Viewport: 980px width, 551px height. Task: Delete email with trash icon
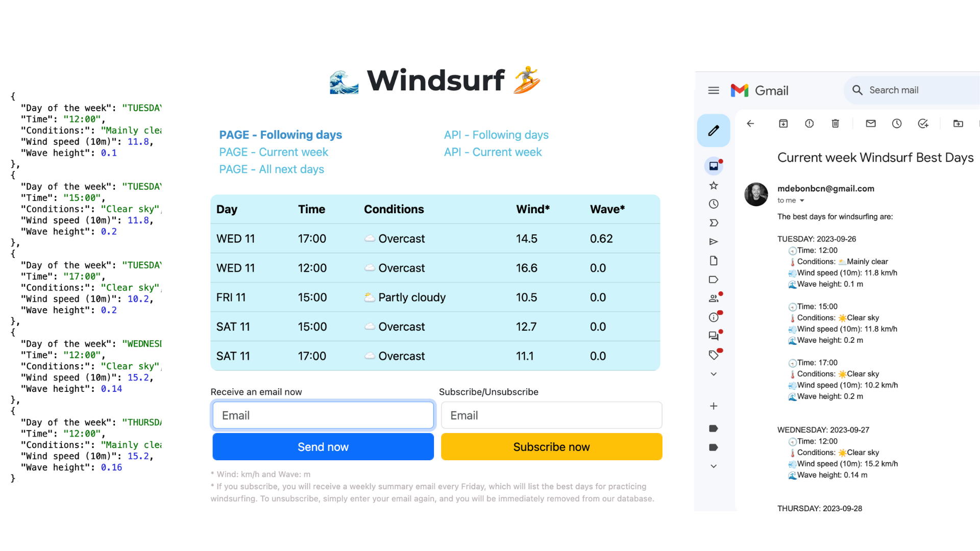coord(835,123)
